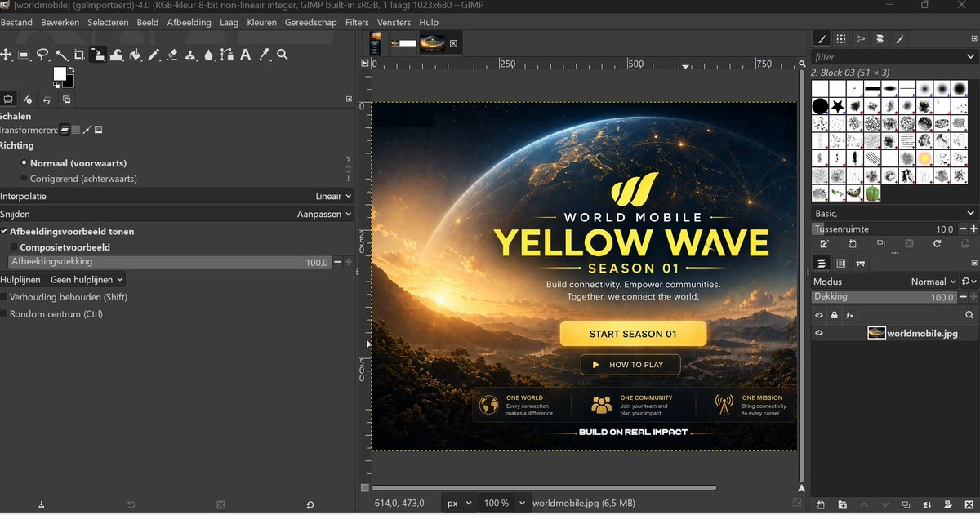The image size is (980, 515).
Task: Open the Device Status tab
Action: click(x=28, y=100)
